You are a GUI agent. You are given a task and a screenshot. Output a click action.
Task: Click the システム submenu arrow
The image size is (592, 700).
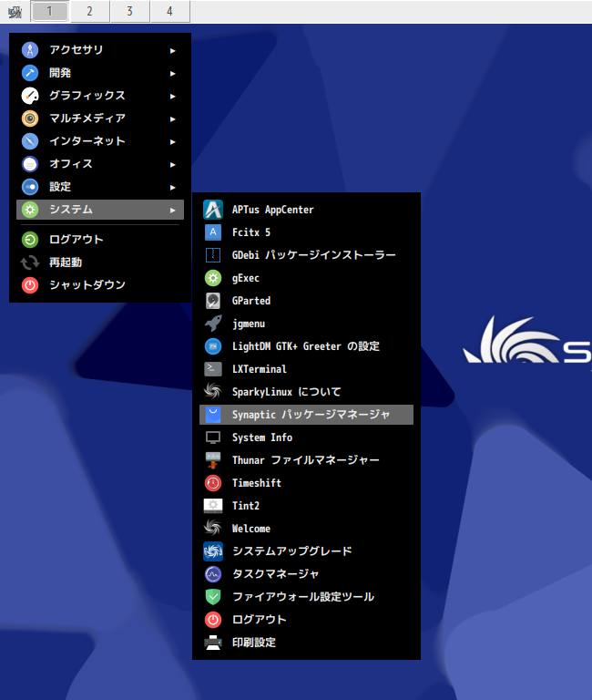[173, 210]
